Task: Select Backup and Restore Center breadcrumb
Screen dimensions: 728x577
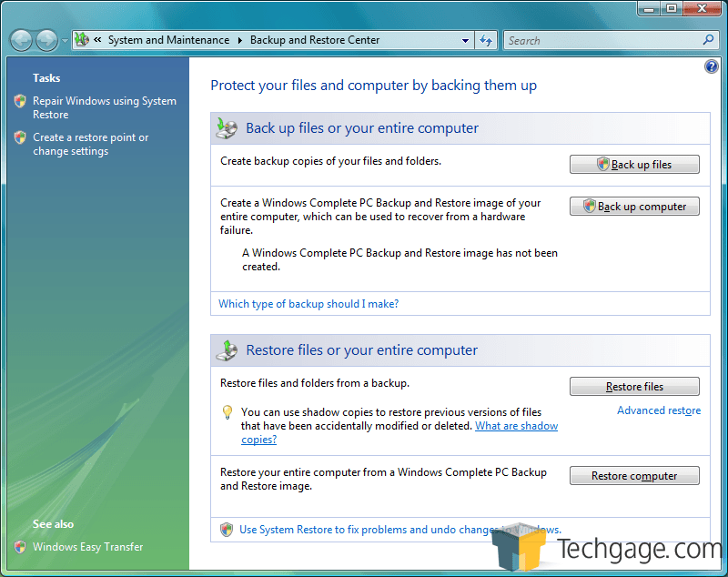Action: 315,40
